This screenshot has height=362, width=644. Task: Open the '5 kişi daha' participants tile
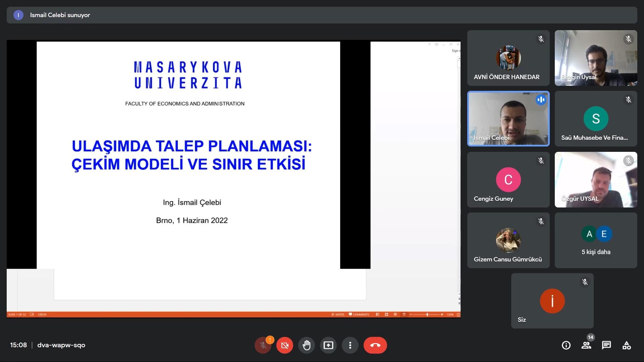tap(596, 240)
